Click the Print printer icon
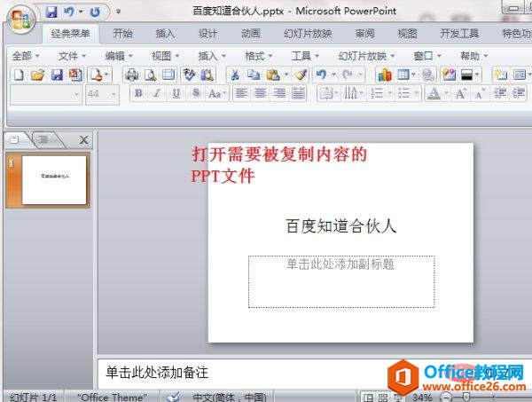532x402 pixels. [x=131, y=75]
